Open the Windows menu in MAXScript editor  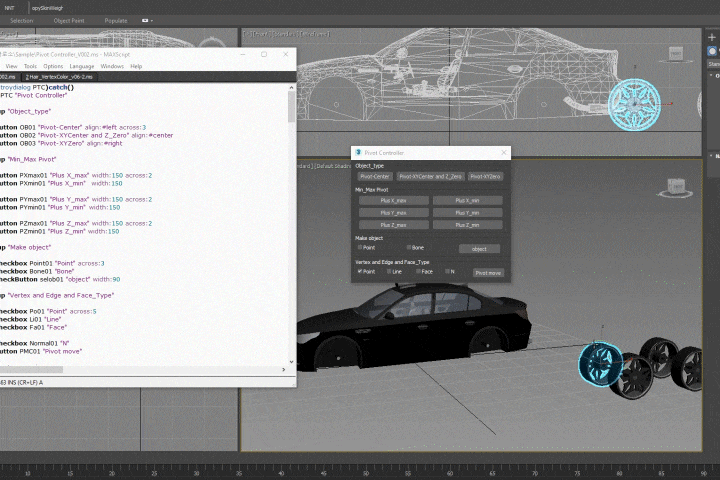112,66
